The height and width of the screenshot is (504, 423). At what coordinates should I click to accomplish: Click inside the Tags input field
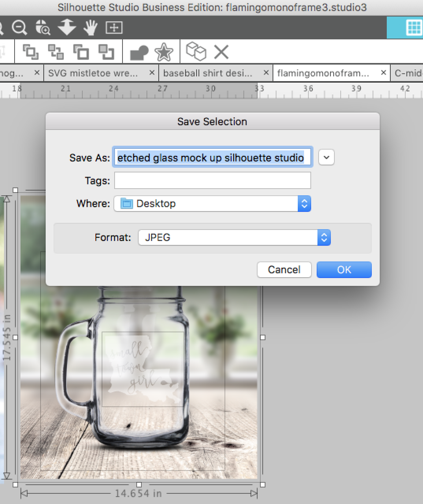pyautogui.click(x=212, y=180)
